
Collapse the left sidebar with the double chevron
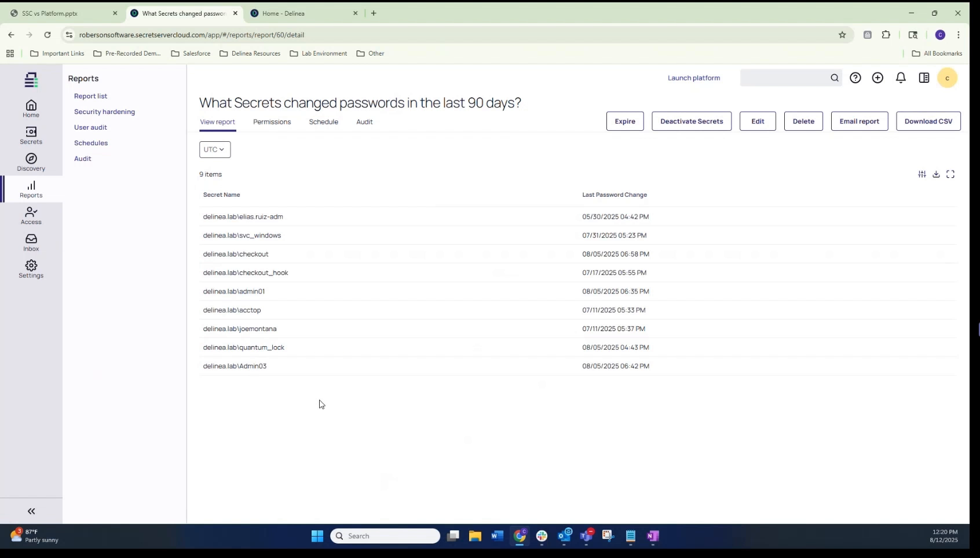tap(31, 511)
